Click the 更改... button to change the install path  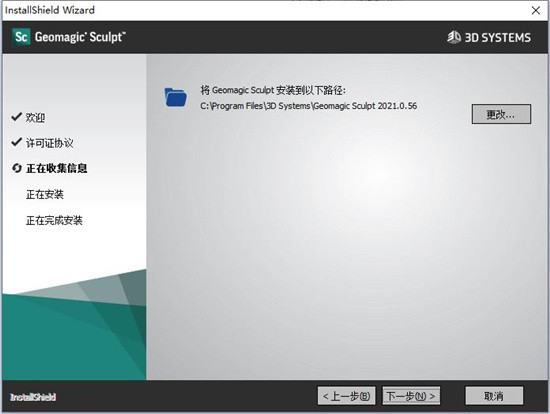point(501,114)
